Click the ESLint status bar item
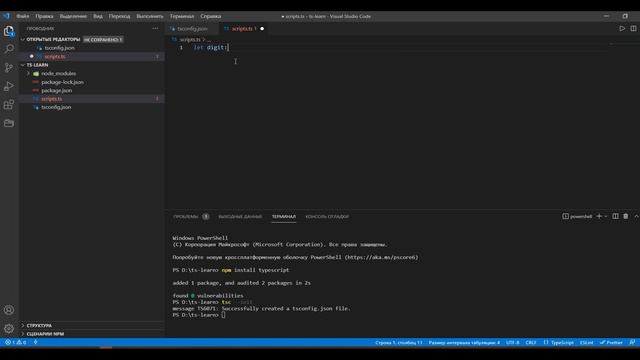 pyautogui.click(x=587, y=342)
